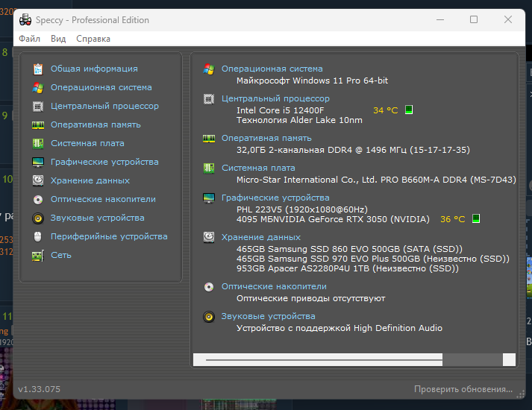The width and height of the screenshot is (532, 410).
Task: Click the Windows flag icon in summary panel
Action: click(x=209, y=69)
